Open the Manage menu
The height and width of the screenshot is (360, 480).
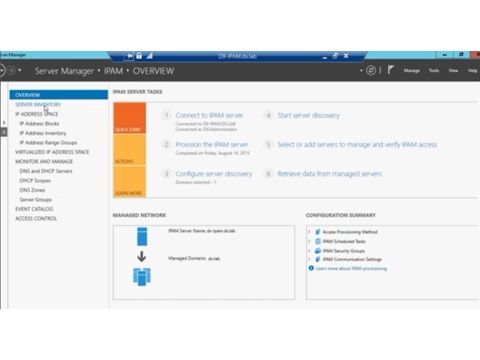pos(412,70)
